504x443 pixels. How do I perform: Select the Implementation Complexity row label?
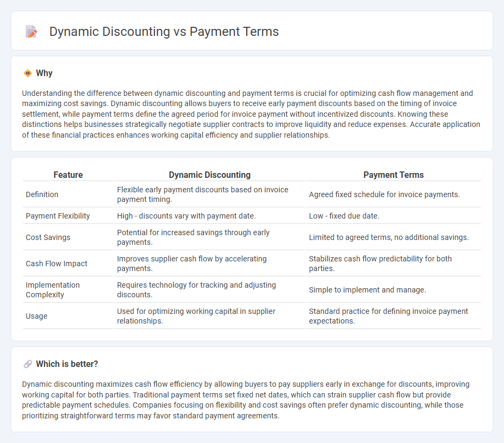pos(53,290)
